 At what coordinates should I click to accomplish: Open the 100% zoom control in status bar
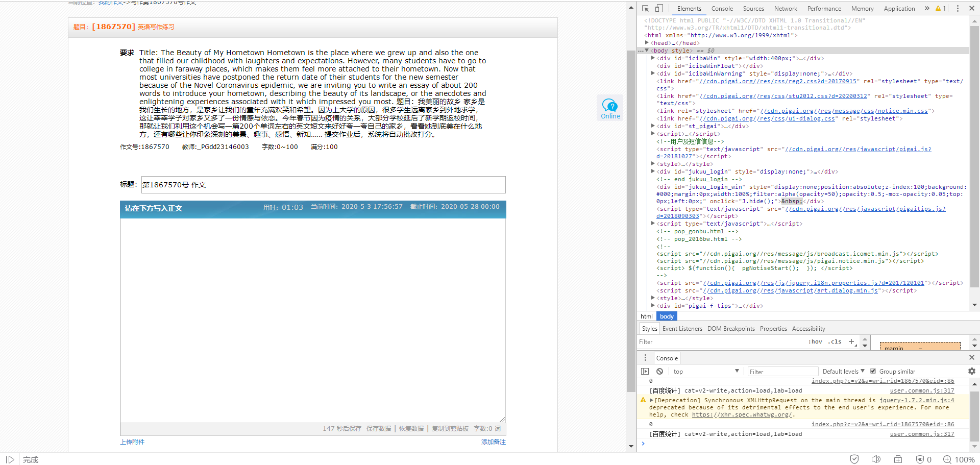coord(959,459)
